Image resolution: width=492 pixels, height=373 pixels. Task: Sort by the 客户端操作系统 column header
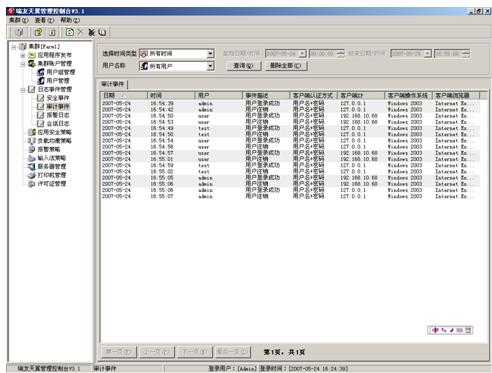pos(409,96)
